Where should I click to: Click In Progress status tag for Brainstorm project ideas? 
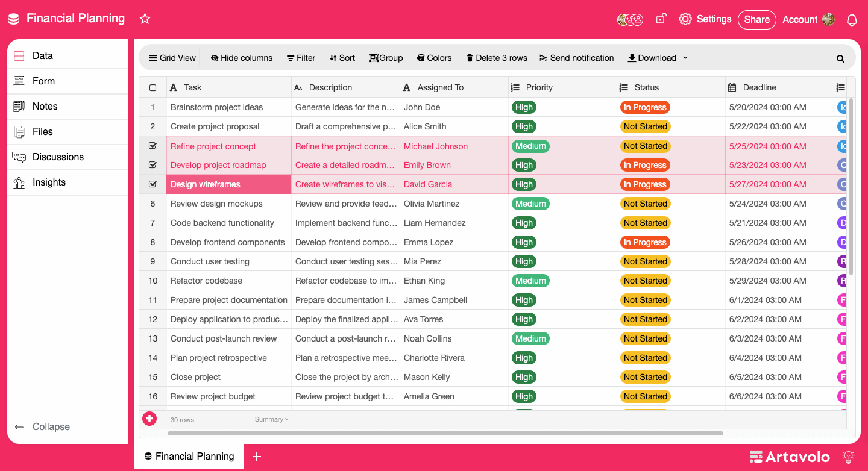645,107
